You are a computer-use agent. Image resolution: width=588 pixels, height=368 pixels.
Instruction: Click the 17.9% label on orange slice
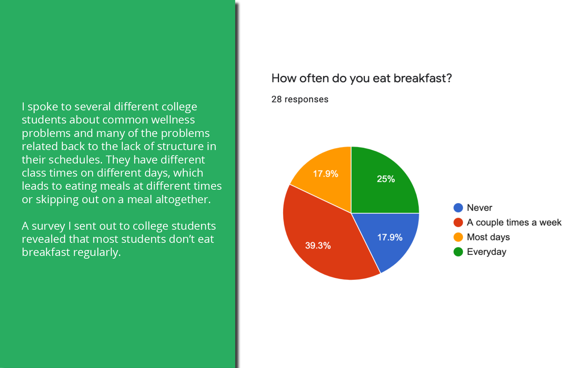[326, 174]
